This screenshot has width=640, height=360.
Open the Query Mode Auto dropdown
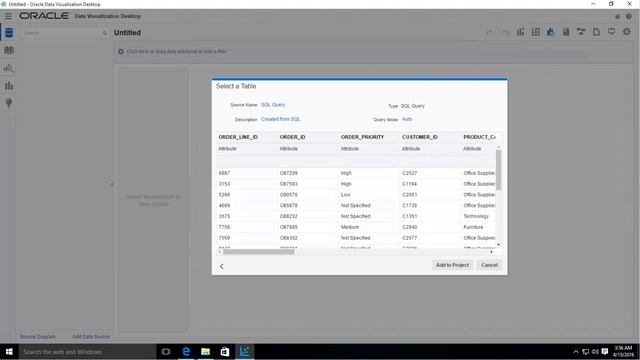407,119
